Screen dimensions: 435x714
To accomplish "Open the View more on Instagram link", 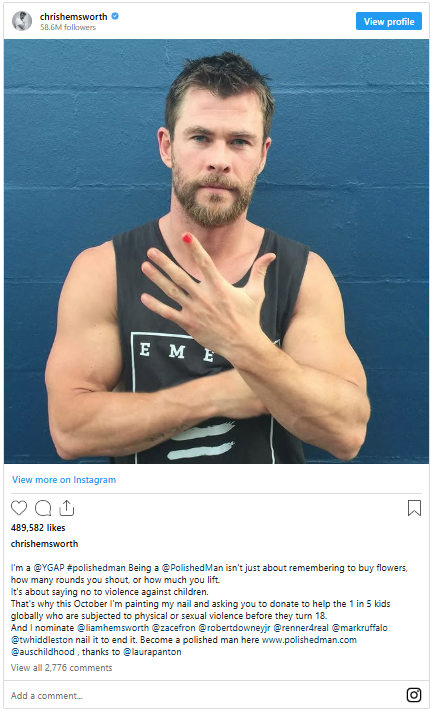I will (64, 479).
